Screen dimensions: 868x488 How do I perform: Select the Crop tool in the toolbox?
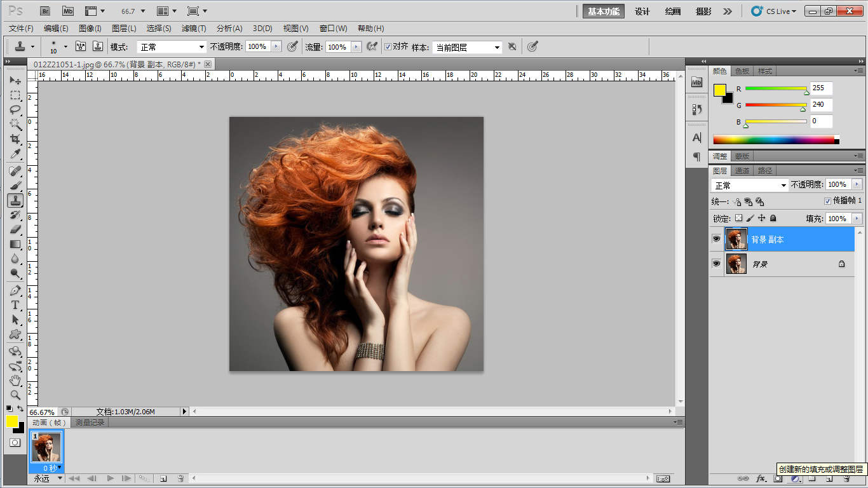point(15,139)
